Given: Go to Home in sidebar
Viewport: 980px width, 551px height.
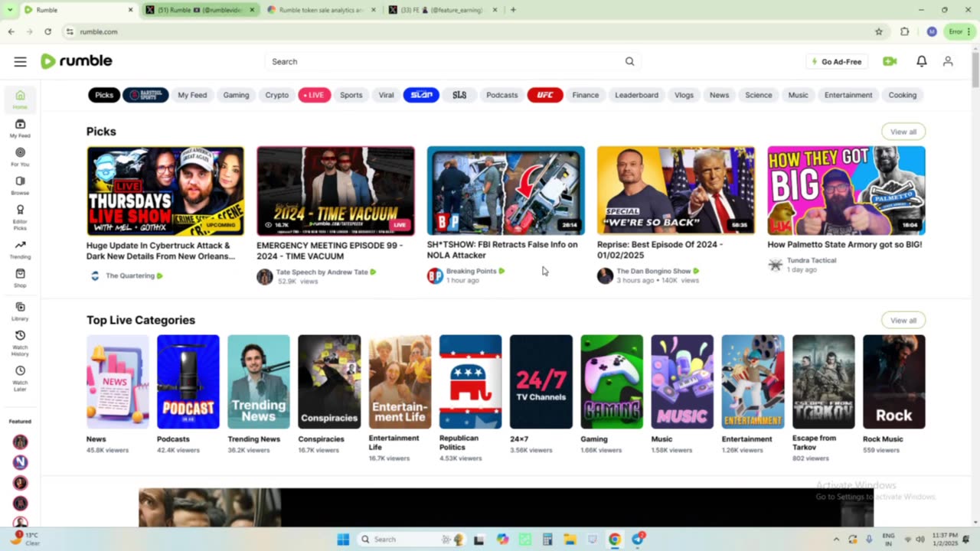Looking at the screenshot, I should click(x=20, y=99).
